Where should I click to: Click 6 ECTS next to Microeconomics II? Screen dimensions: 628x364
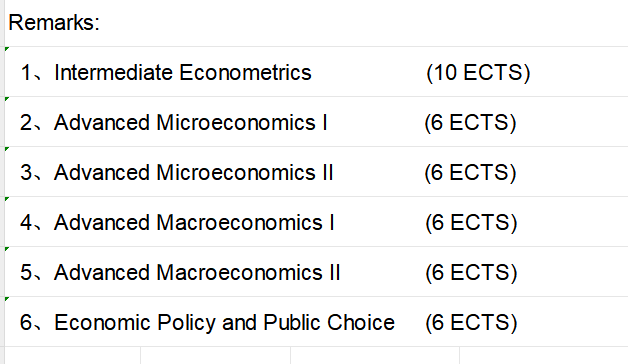(x=471, y=173)
